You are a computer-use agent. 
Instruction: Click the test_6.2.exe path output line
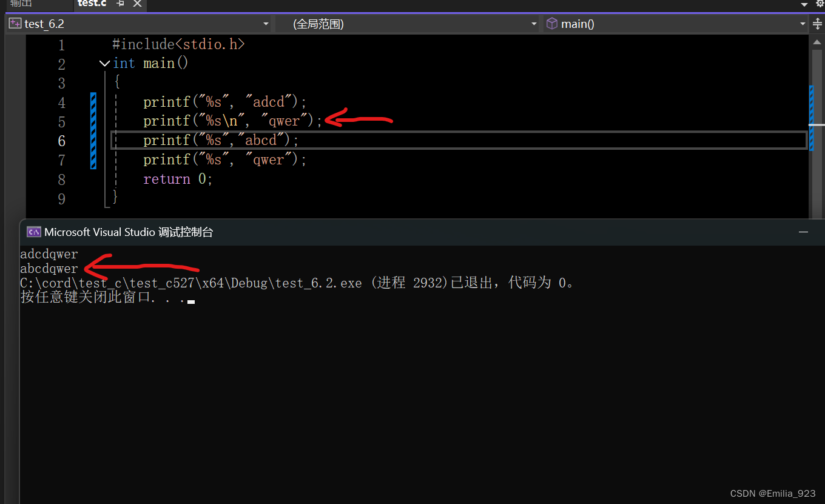pos(297,283)
